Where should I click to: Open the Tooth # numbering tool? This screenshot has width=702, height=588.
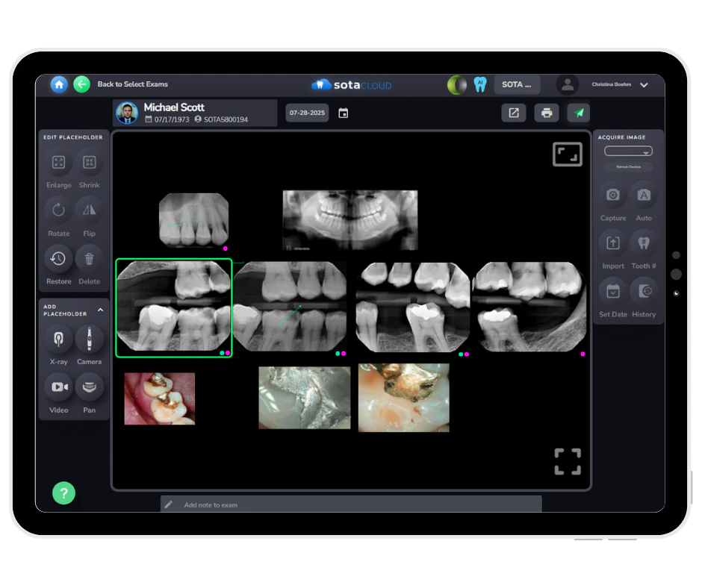643,243
